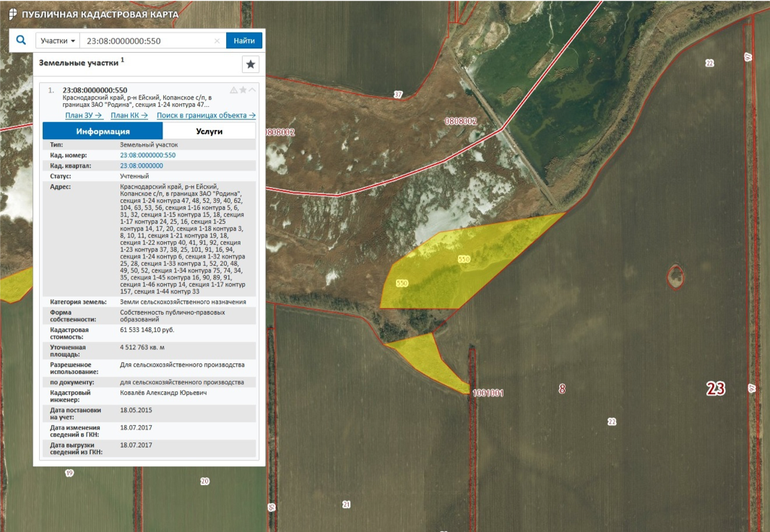Open the Участки search type dropdown
Image resolution: width=770 pixels, height=532 pixels.
(x=58, y=41)
